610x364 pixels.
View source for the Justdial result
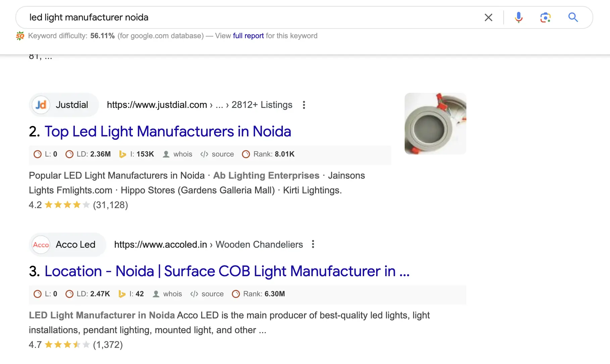(222, 154)
